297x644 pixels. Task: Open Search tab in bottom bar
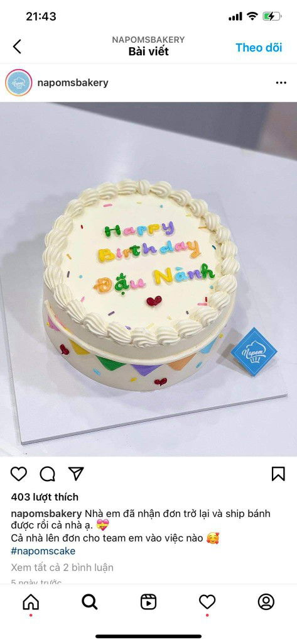89,602
